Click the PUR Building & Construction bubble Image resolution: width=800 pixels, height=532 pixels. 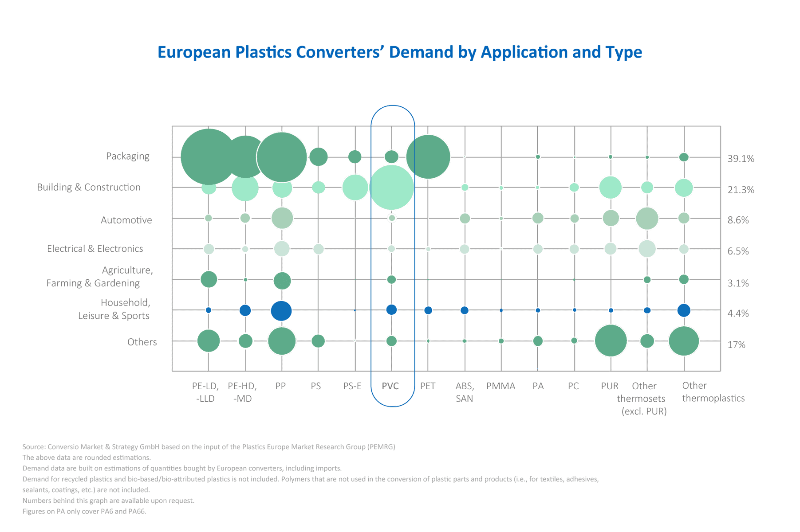[x=611, y=188]
